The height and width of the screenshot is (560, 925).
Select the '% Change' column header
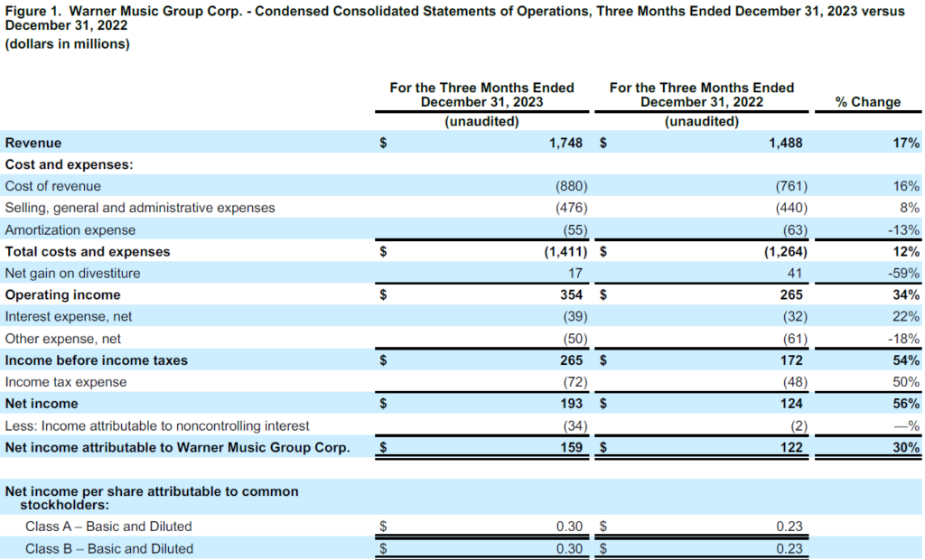click(x=868, y=102)
